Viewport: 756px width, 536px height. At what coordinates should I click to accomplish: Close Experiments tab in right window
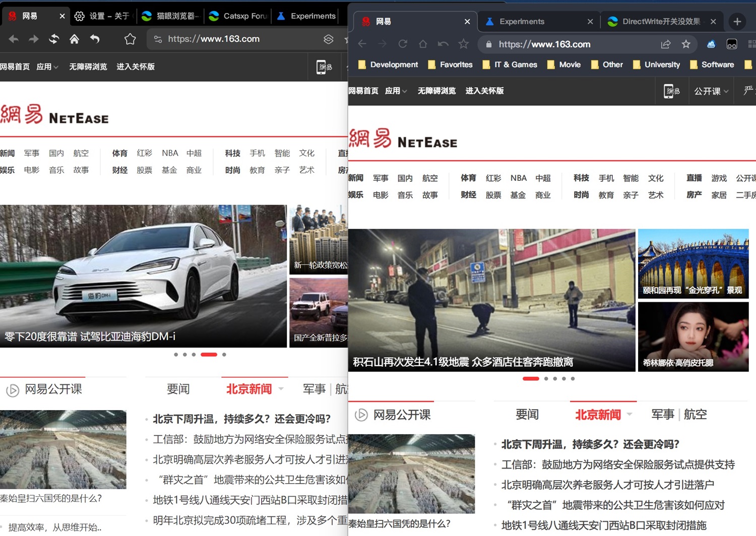[x=590, y=22]
